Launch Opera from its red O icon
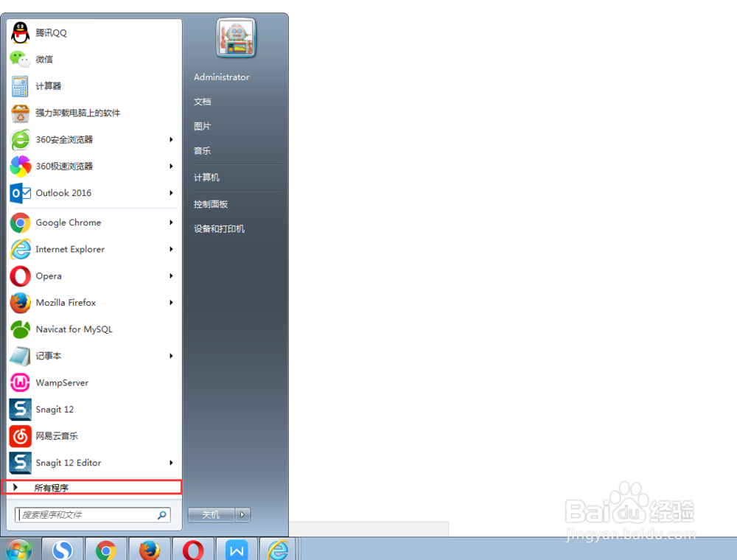This screenshot has height=560, width=737. (x=20, y=276)
